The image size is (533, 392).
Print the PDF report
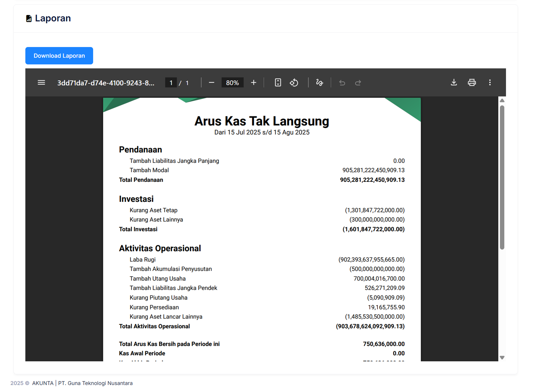(472, 82)
